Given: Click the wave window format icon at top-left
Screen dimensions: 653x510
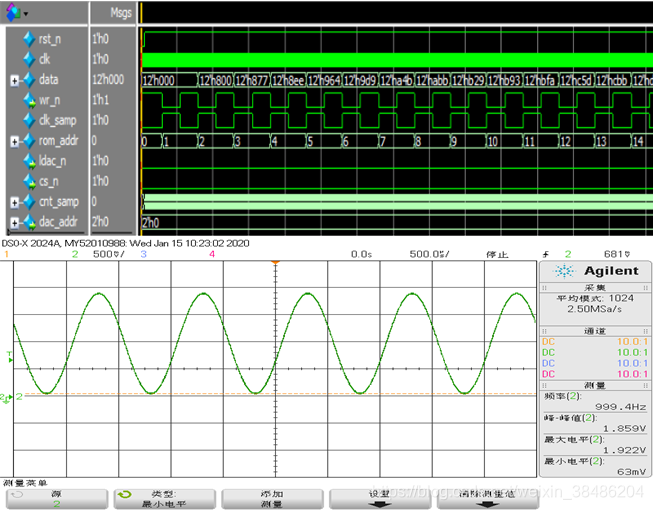Looking at the screenshot, I should [12, 12].
